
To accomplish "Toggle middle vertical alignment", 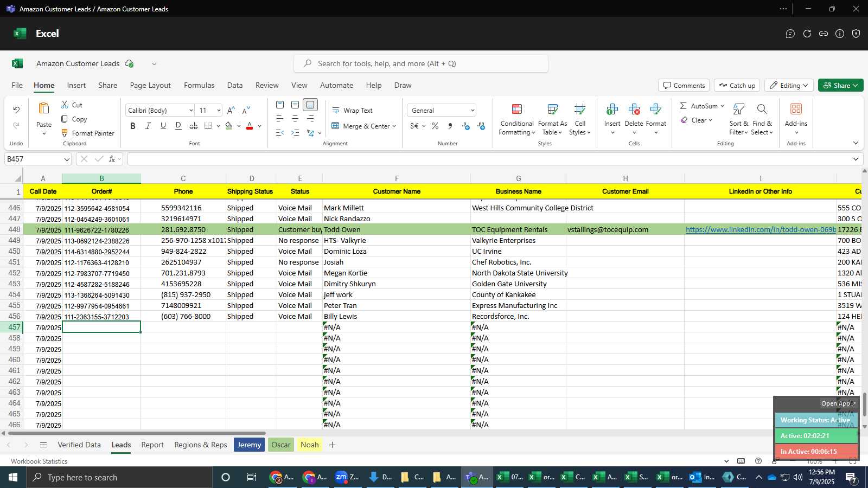I will (x=295, y=105).
